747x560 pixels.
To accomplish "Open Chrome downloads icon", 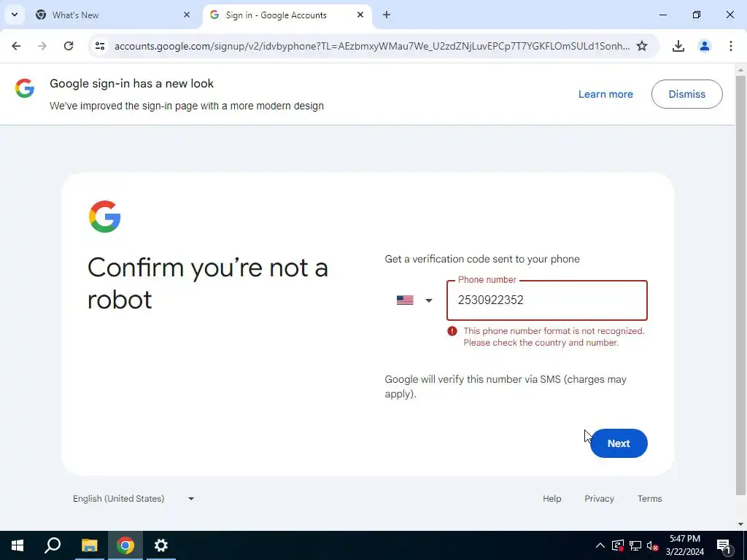I will 678,46.
